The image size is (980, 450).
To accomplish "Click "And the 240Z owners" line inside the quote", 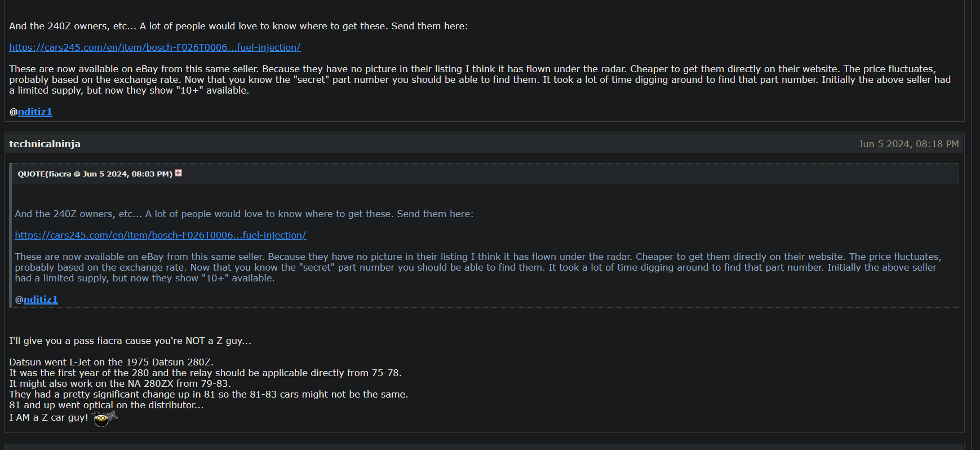I will click(x=244, y=214).
